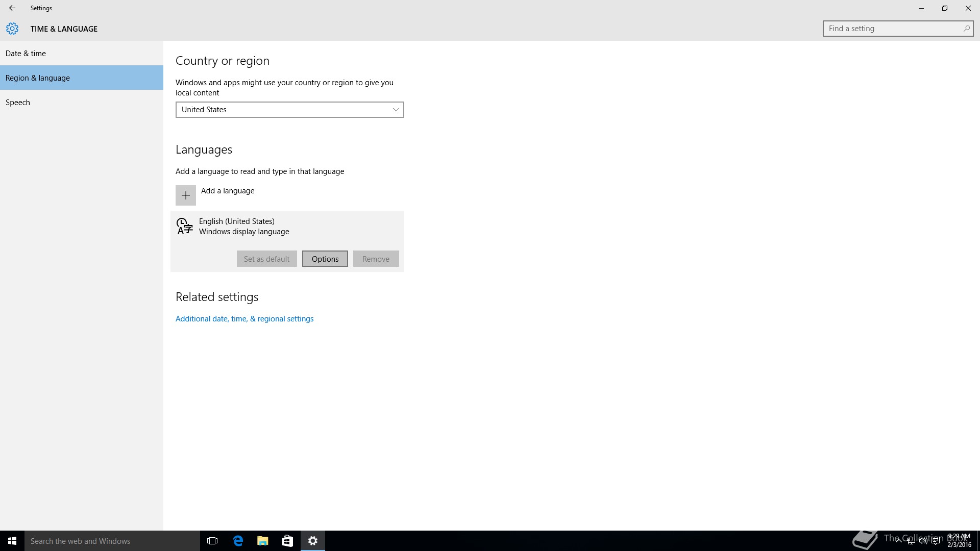980x551 pixels.
Task: Click the Find a setting box
Action: click(893, 29)
